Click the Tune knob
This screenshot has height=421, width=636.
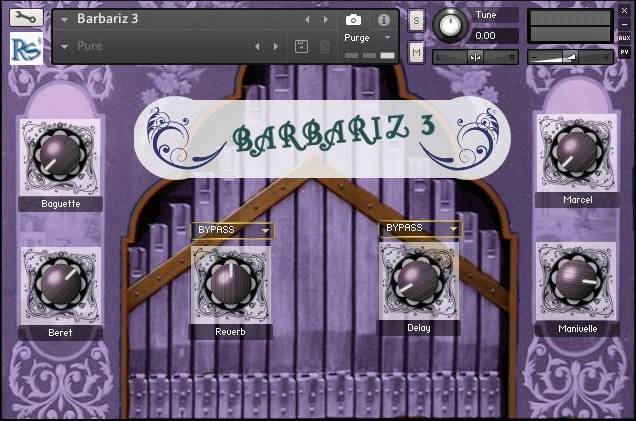point(451,24)
